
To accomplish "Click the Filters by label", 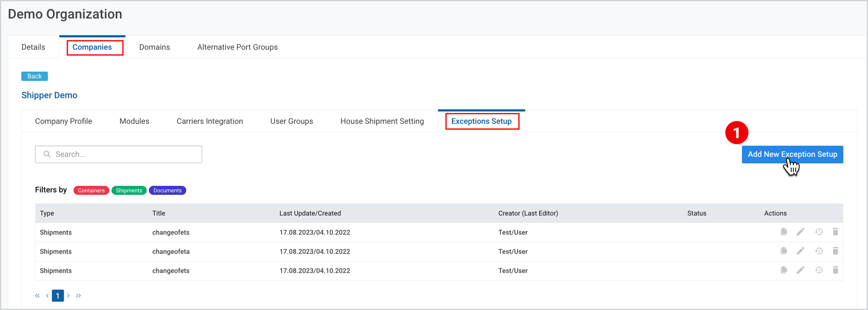I will click(51, 190).
